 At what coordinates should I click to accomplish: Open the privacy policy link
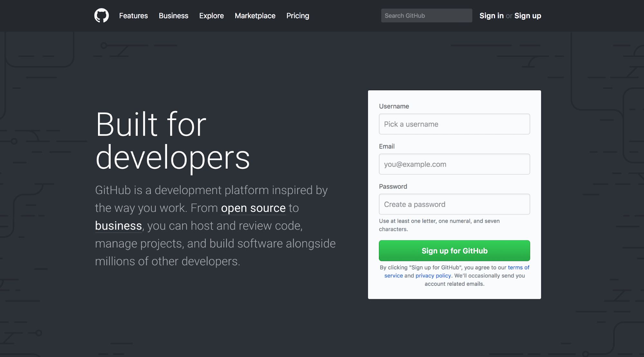(433, 276)
